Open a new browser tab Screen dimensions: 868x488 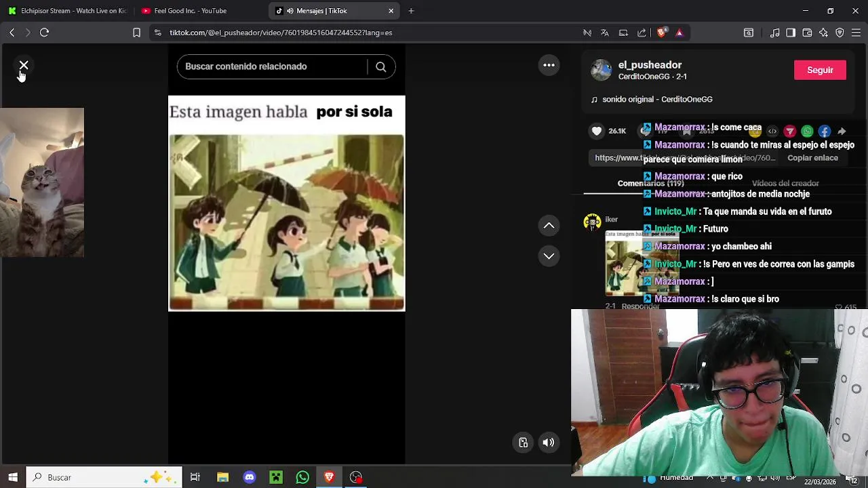pyautogui.click(x=411, y=11)
